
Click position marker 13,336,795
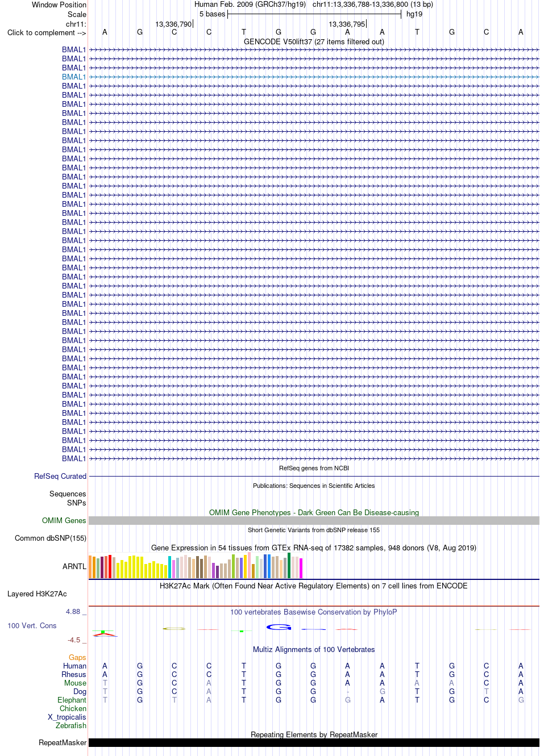click(347, 24)
